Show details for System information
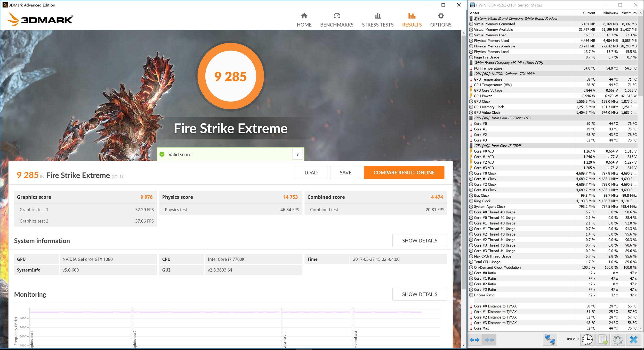The width and height of the screenshot is (644, 350). pos(420,240)
